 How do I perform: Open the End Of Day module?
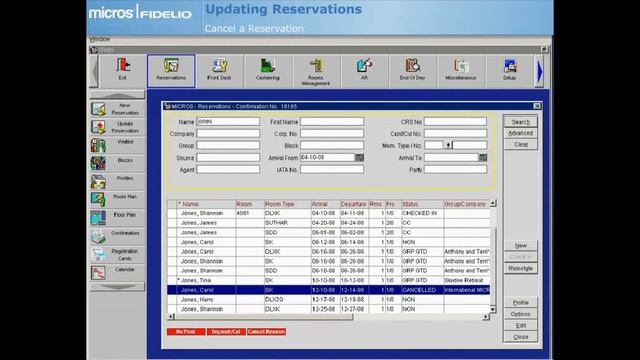point(413,71)
